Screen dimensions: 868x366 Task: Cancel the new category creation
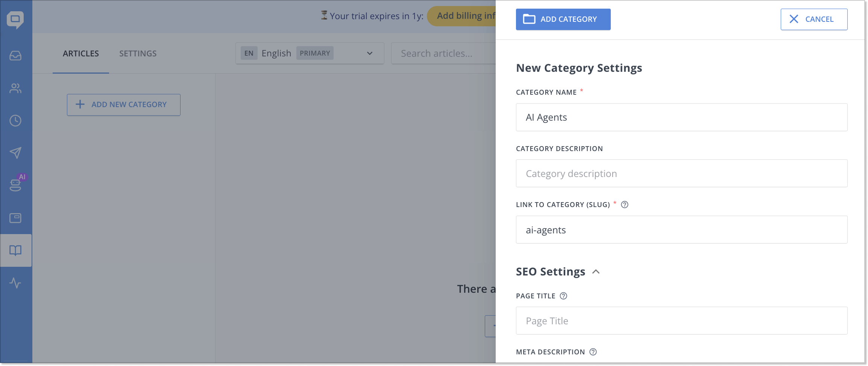(x=813, y=19)
